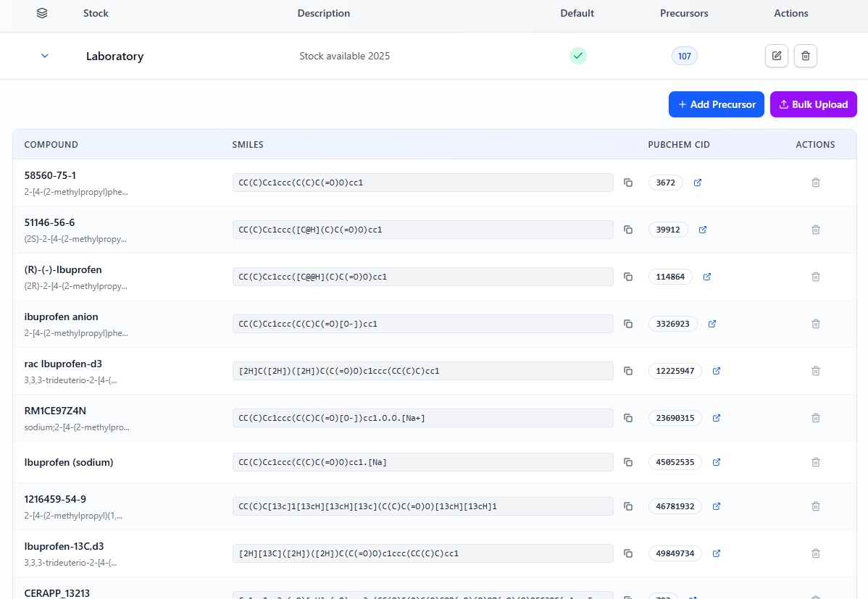
Task: Remove rac Ibuprofen-d3 precursor row
Action: [815, 371]
